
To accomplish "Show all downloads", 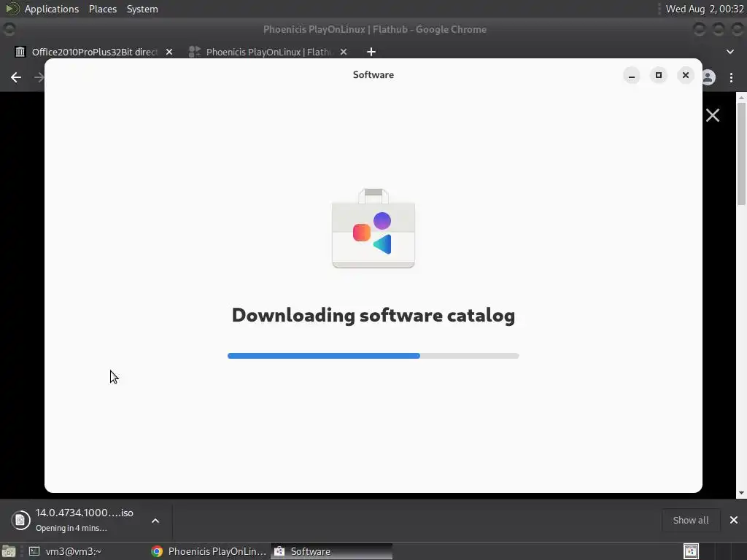I will coord(691,520).
